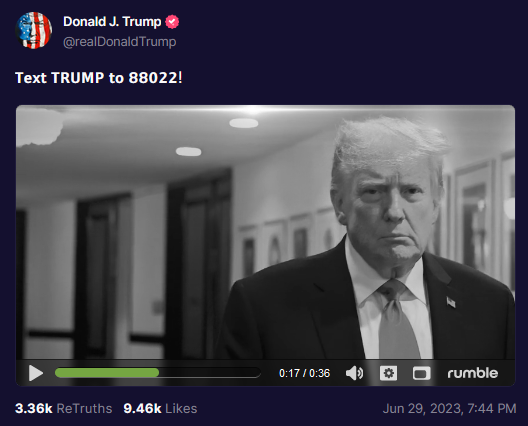This screenshot has height=426, width=528.
Task: Open the Donald J. Trump display name
Action: click(112, 22)
